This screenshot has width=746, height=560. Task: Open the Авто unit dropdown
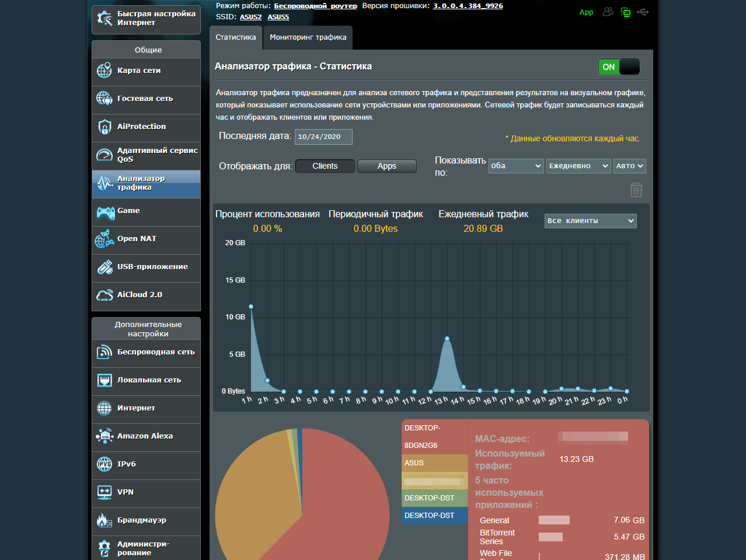pyautogui.click(x=630, y=166)
